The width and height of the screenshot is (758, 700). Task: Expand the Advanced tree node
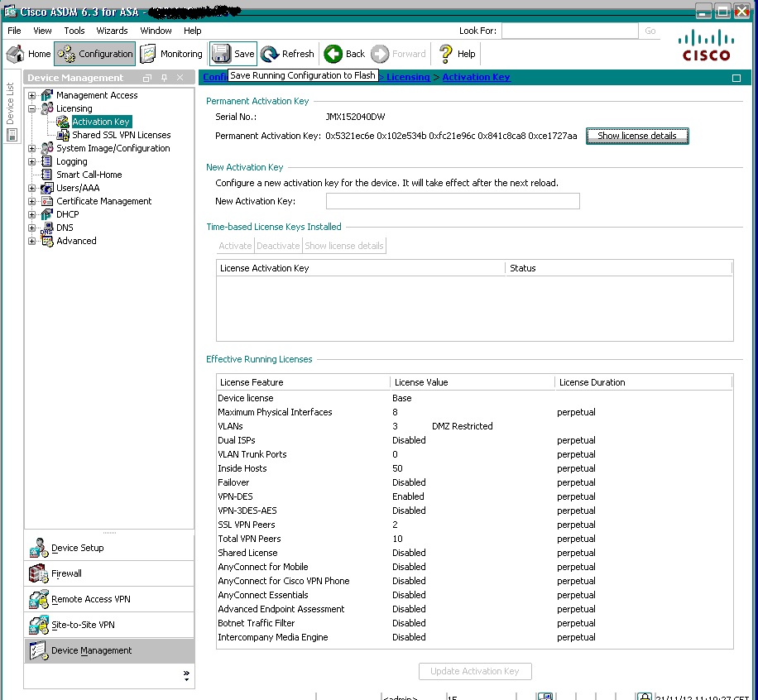click(x=32, y=241)
